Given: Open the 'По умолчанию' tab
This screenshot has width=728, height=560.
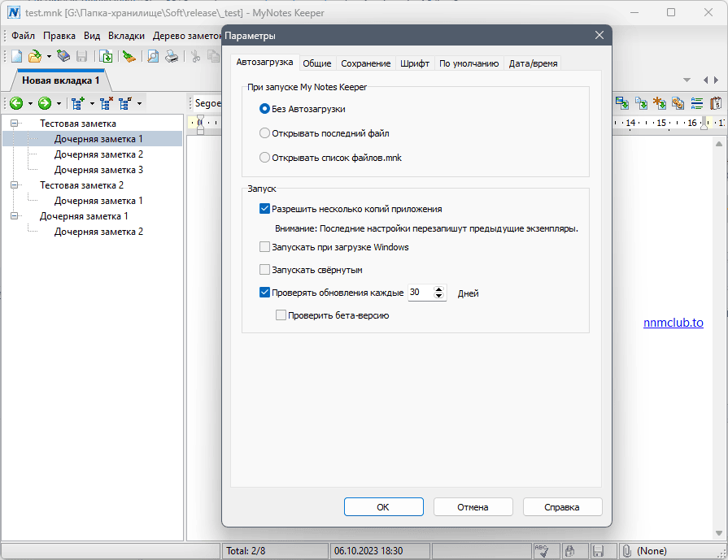Looking at the screenshot, I should coord(469,63).
